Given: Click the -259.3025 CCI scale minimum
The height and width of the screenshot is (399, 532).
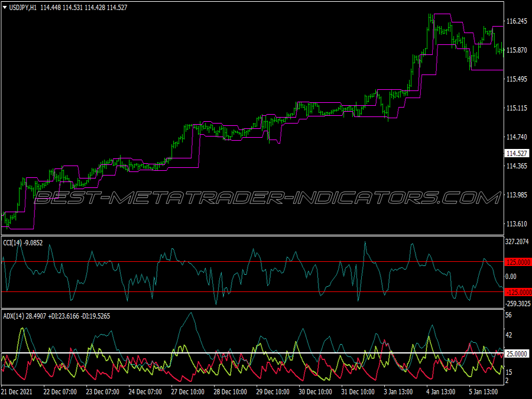Looking at the screenshot, I should (x=518, y=304).
